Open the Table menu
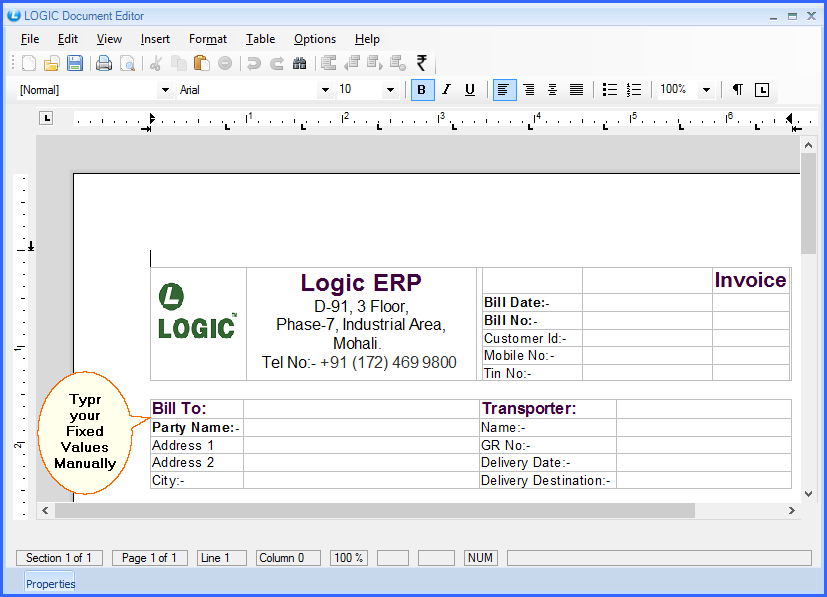 pyautogui.click(x=261, y=39)
